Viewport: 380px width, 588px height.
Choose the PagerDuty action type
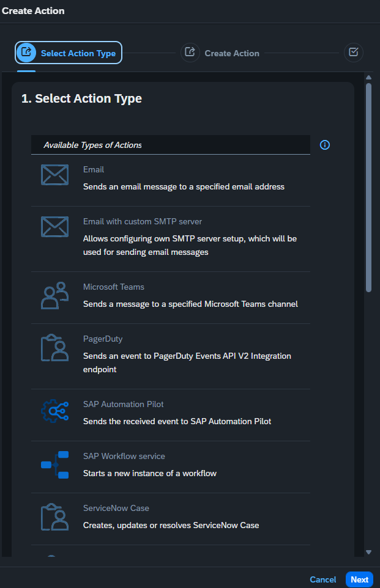171,356
